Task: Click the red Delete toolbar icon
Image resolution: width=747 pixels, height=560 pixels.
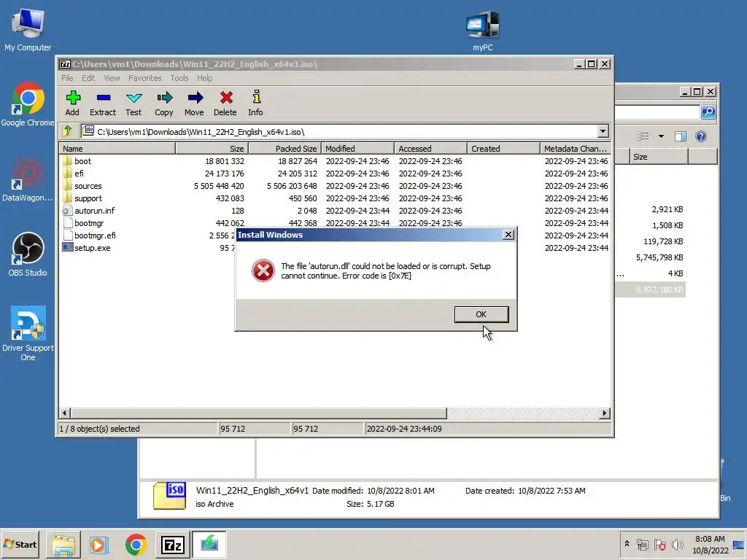Action: (225, 104)
